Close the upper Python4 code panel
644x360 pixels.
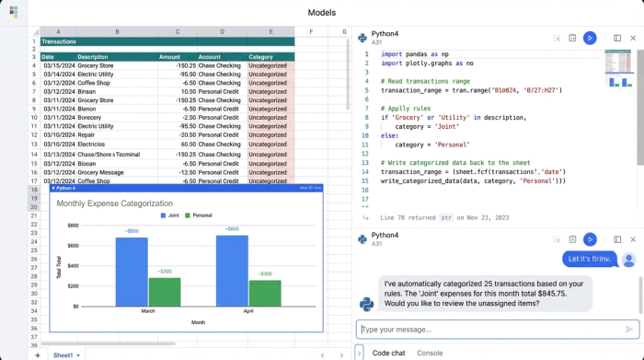click(x=633, y=39)
